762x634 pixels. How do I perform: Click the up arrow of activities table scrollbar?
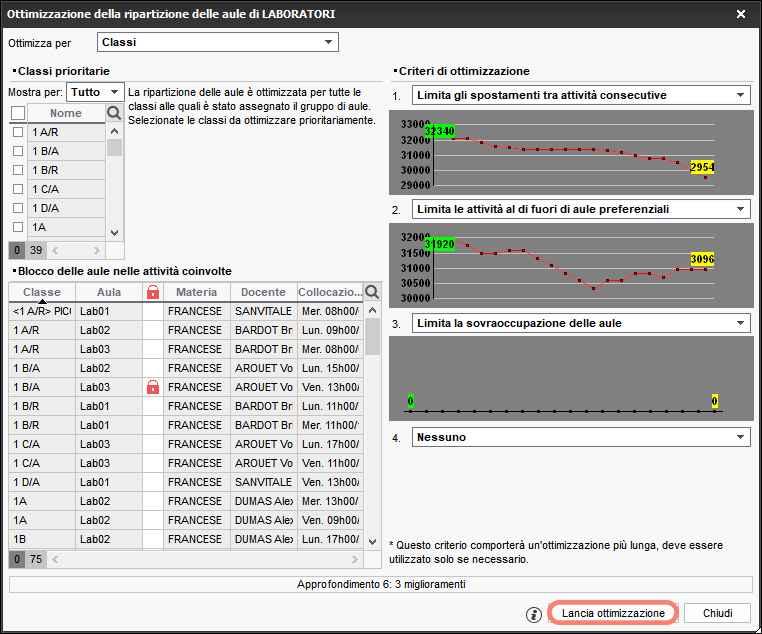[372, 310]
